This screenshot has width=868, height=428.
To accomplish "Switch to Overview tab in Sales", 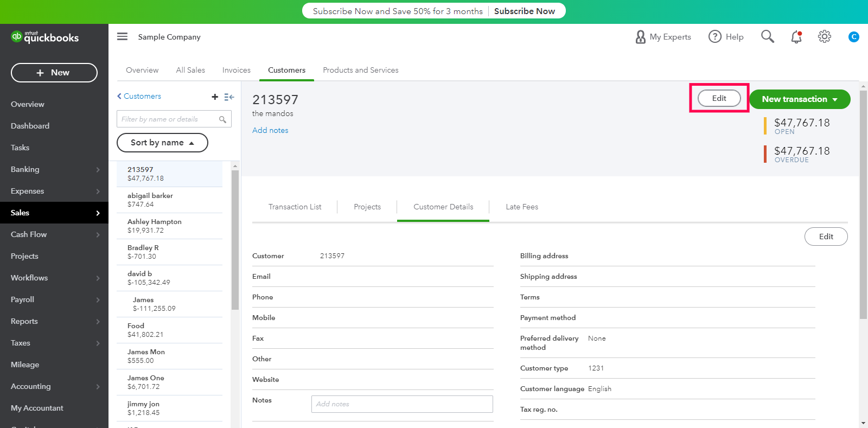I will [142, 70].
